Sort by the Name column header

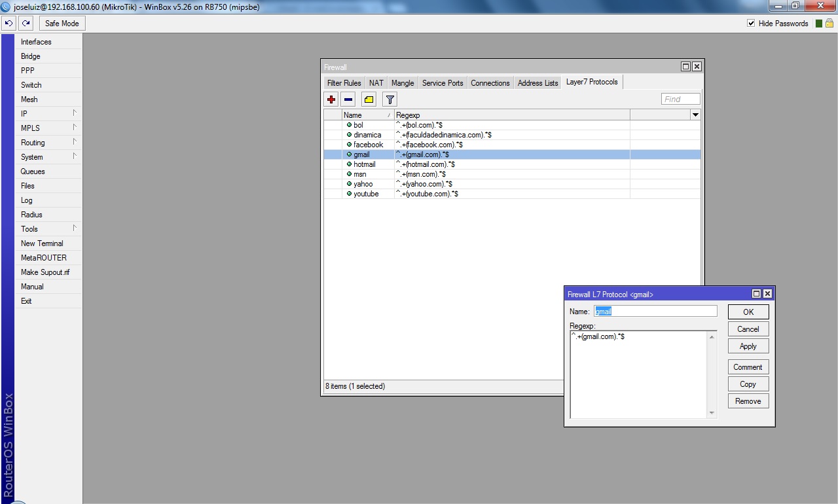click(368, 115)
